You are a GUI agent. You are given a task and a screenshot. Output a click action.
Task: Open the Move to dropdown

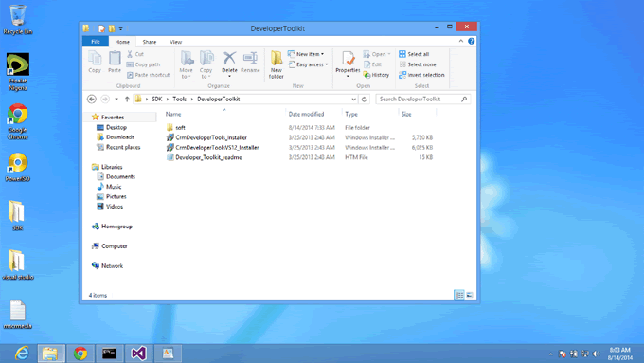186,64
